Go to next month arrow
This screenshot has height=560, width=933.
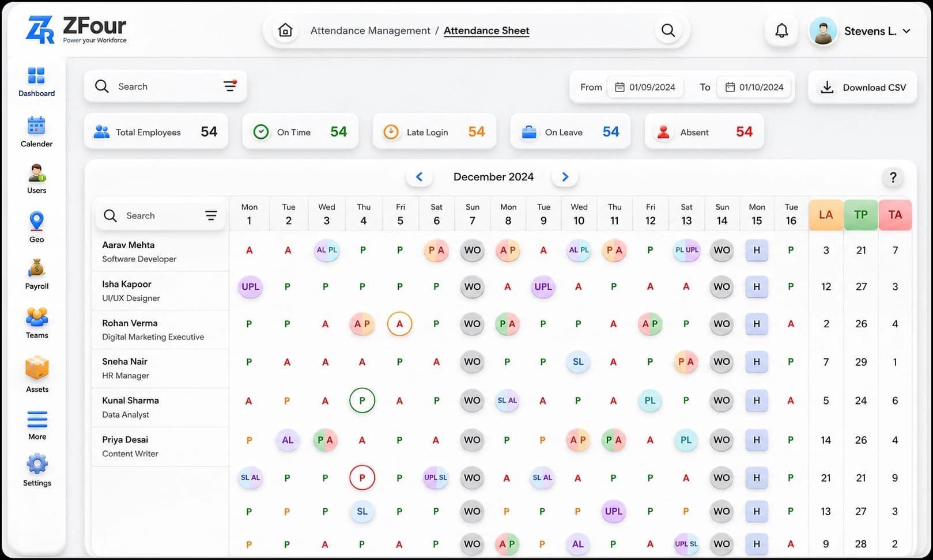click(565, 177)
